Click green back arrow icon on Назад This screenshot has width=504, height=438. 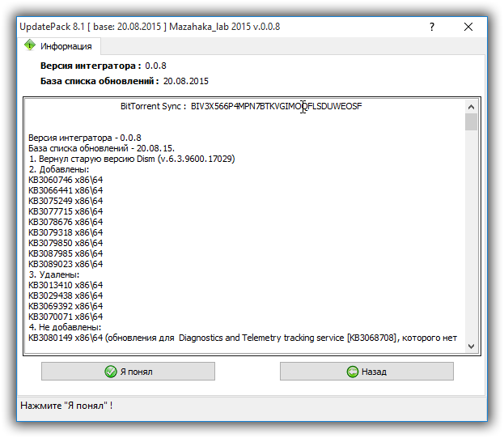pyautogui.click(x=352, y=372)
